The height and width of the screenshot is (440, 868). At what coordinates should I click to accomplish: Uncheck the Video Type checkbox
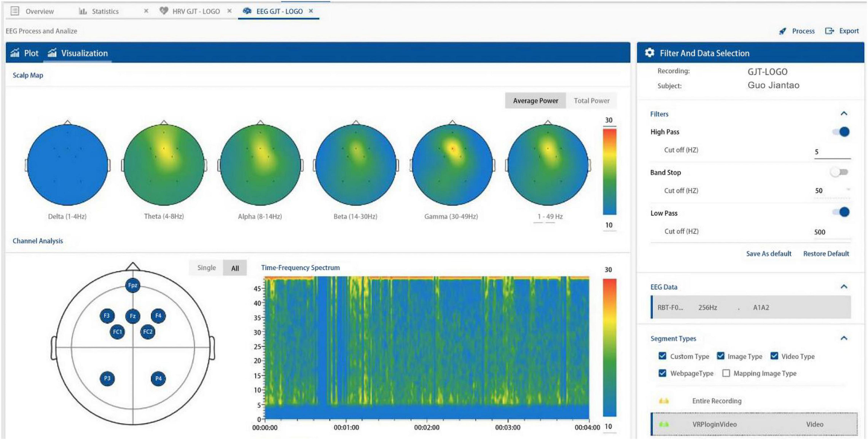774,356
